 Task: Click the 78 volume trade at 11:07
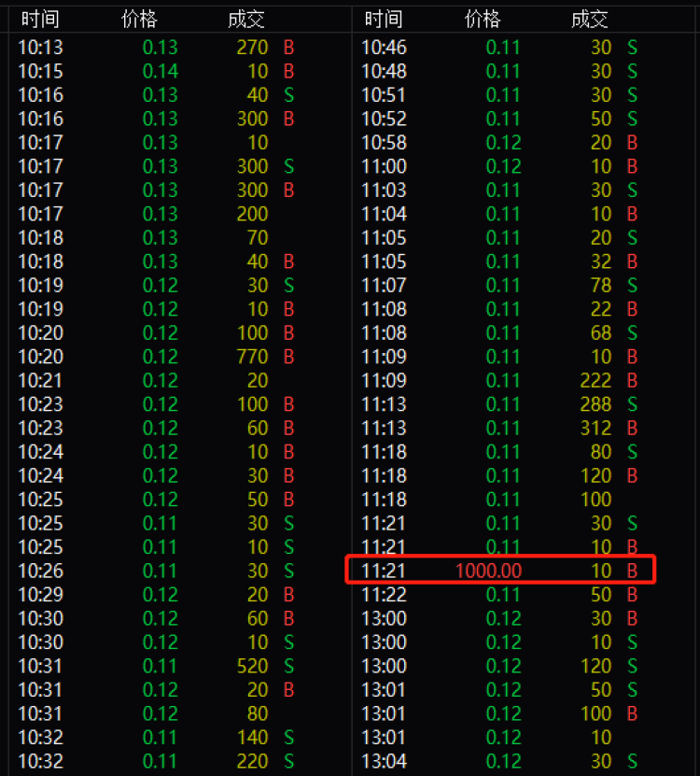click(601, 285)
